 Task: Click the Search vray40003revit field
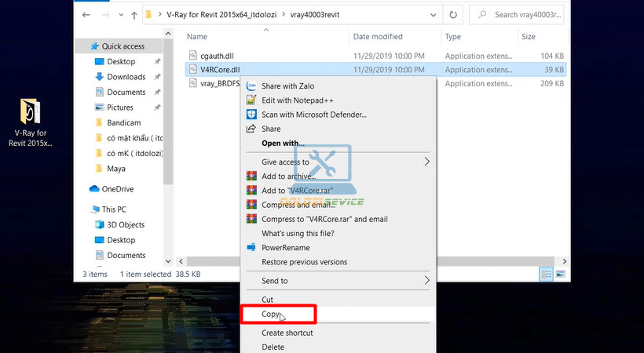click(x=517, y=15)
